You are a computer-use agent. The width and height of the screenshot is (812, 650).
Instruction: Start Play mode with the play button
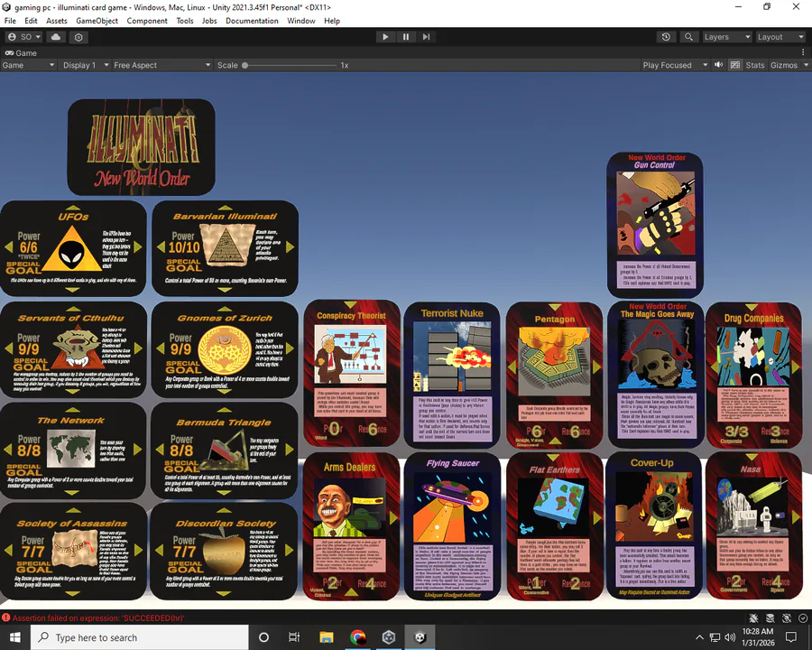pyautogui.click(x=385, y=37)
